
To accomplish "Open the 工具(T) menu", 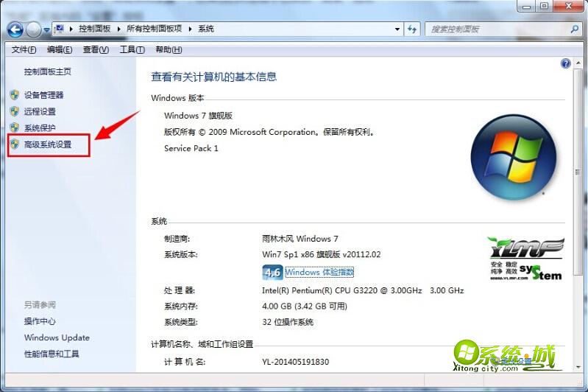I will tap(132, 49).
